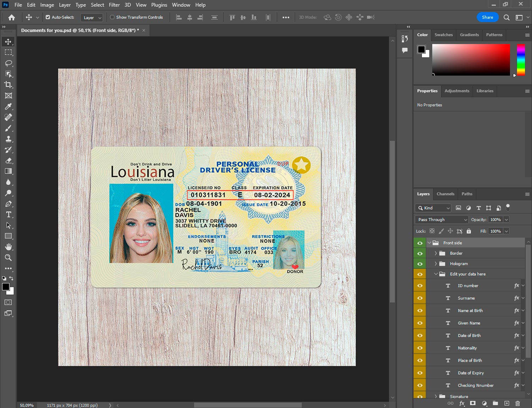Click the layer Opacity percentage field
The image size is (532, 408).
[x=495, y=220]
